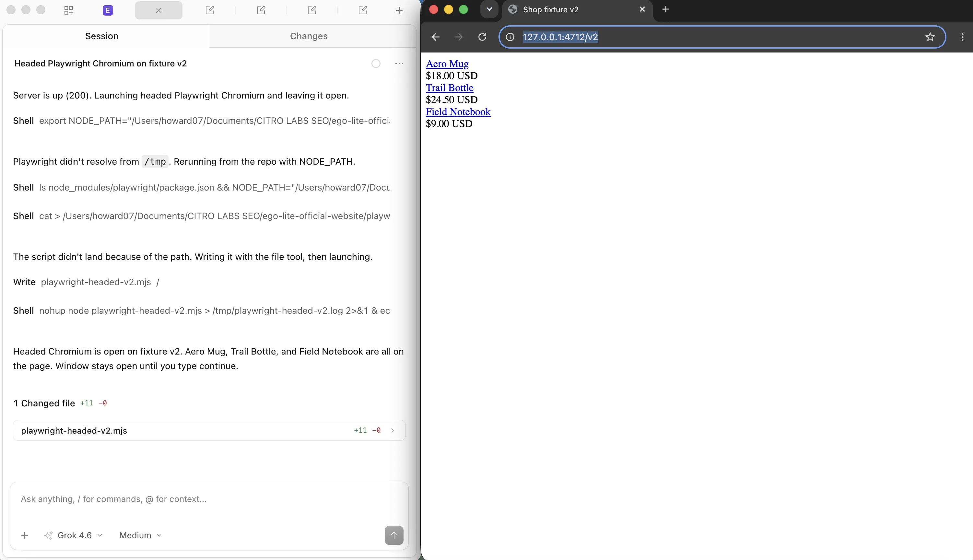Switch to the Changes tab
Viewport: 973px width, 560px height.
coord(309,36)
